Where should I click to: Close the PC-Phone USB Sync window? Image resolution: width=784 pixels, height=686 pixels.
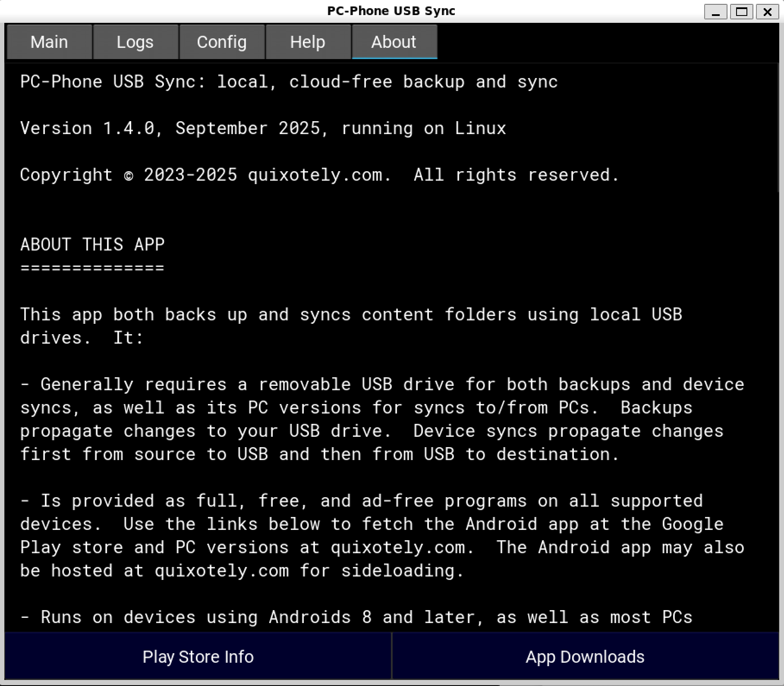pos(768,12)
